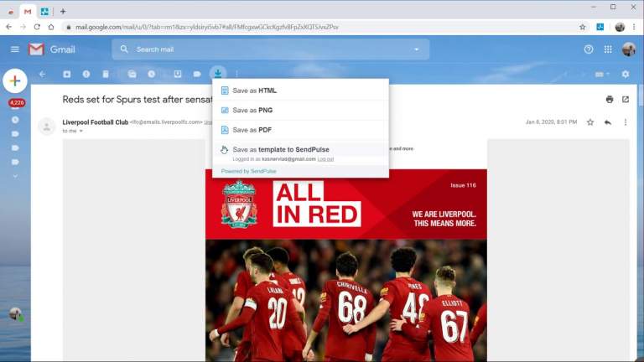Image resolution: width=644 pixels, height=362 pixels.
Task: Expand the 'to me' recipient details arrow
Action: [80, 131]
